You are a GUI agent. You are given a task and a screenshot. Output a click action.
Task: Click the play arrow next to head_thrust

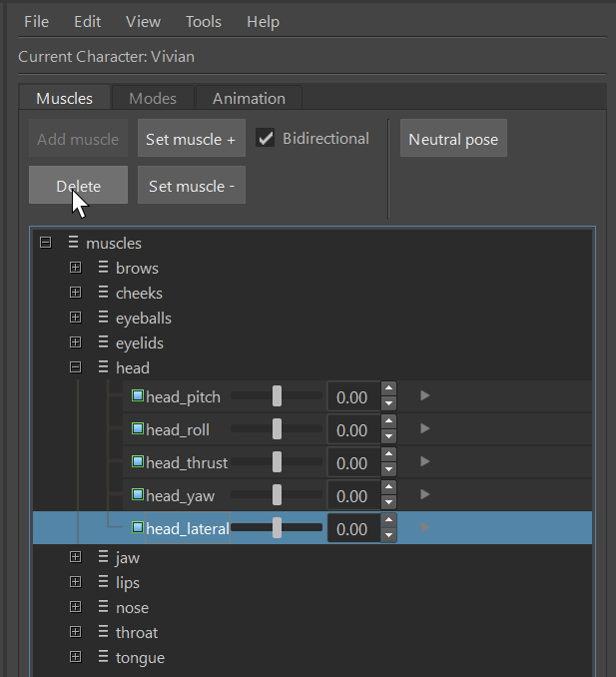425,461
